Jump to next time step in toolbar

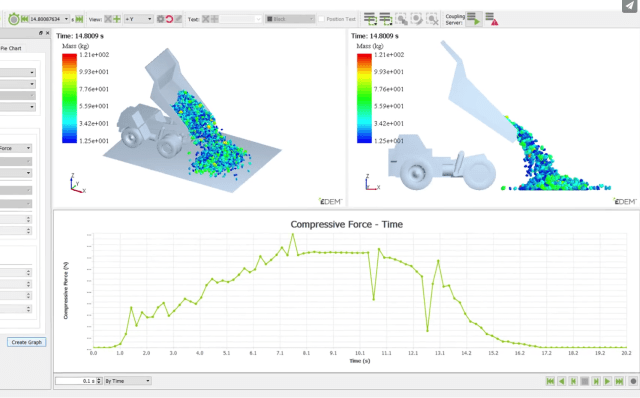[79, 19]
